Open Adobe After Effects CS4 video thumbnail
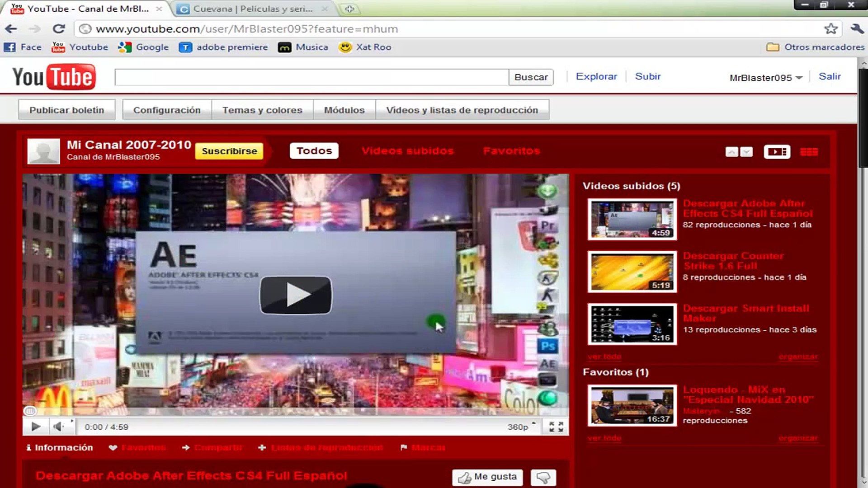This screenshot has width=868, height=488. (632, 220)
